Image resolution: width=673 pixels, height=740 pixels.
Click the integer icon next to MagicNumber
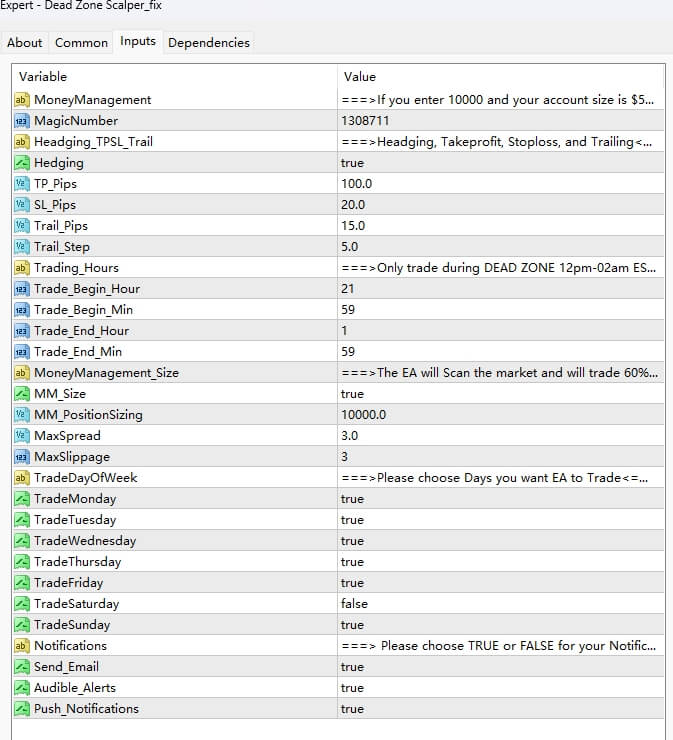[x=22, y=121]
